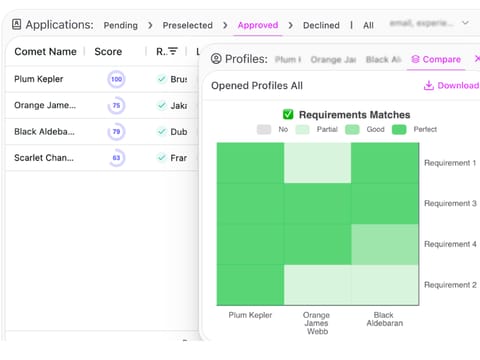
Task: Open the Plum Kepler row
Action: pyautogui.click(x=102, y=79)
